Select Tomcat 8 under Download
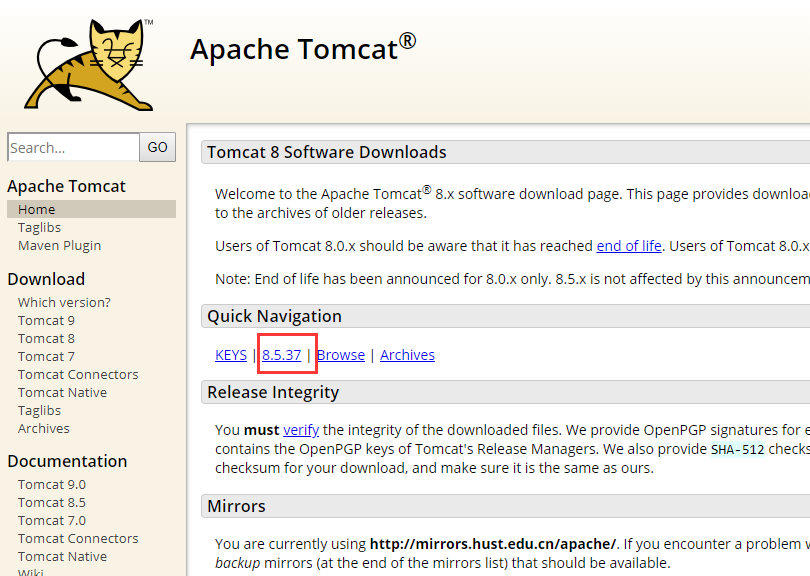Viewport: 810px width, 576px height. [x=46, y=338]
